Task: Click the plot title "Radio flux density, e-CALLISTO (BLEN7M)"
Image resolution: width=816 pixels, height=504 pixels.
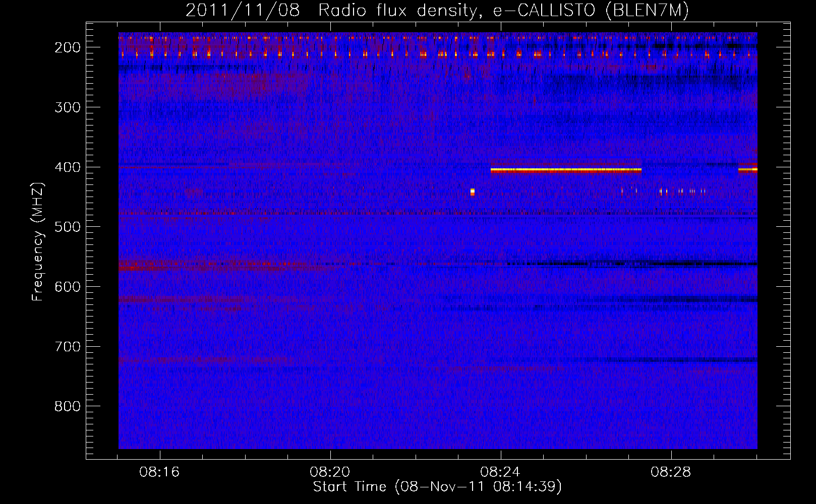Action: (503, 10)
